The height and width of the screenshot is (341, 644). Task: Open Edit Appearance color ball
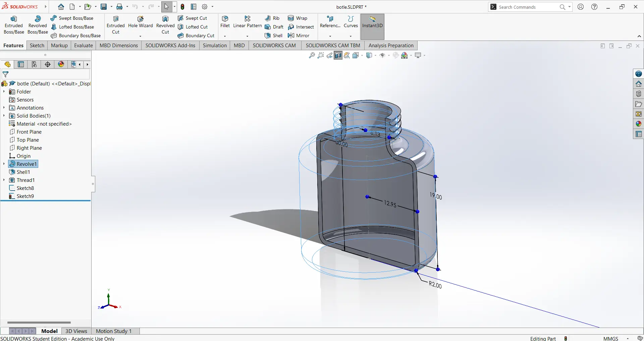pos(404,55)
